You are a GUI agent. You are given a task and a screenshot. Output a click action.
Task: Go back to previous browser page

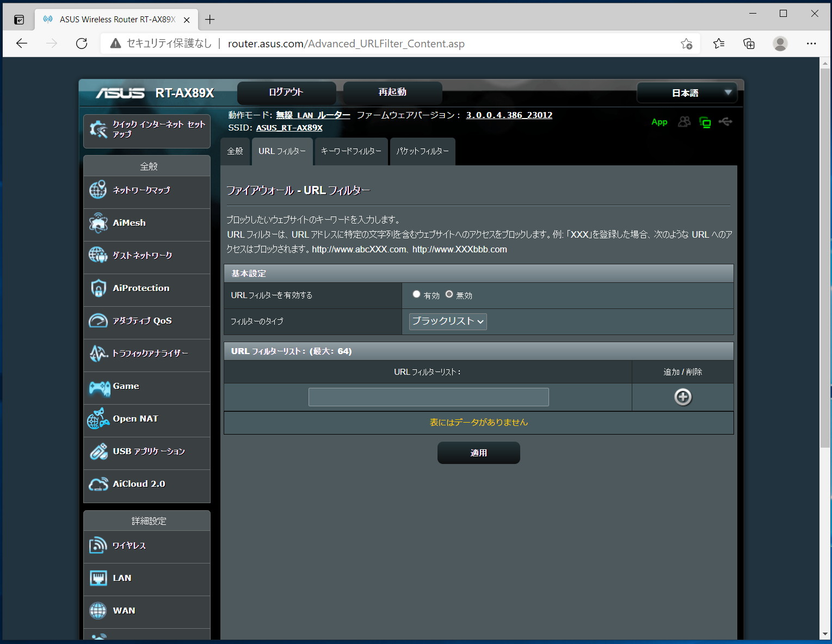pyautogui.click(x=22, y=44)
